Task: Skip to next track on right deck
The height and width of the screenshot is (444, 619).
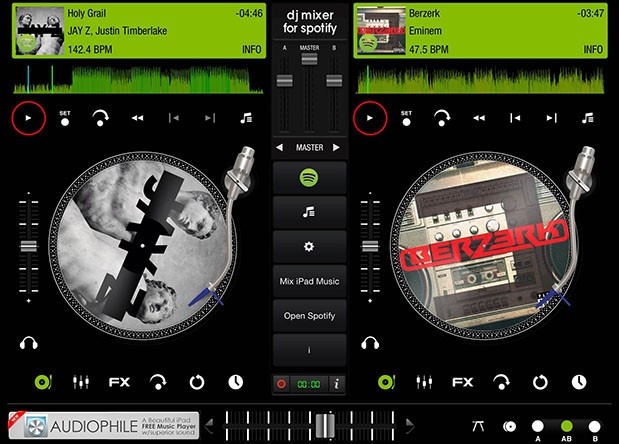Action: tap(551, 118)
